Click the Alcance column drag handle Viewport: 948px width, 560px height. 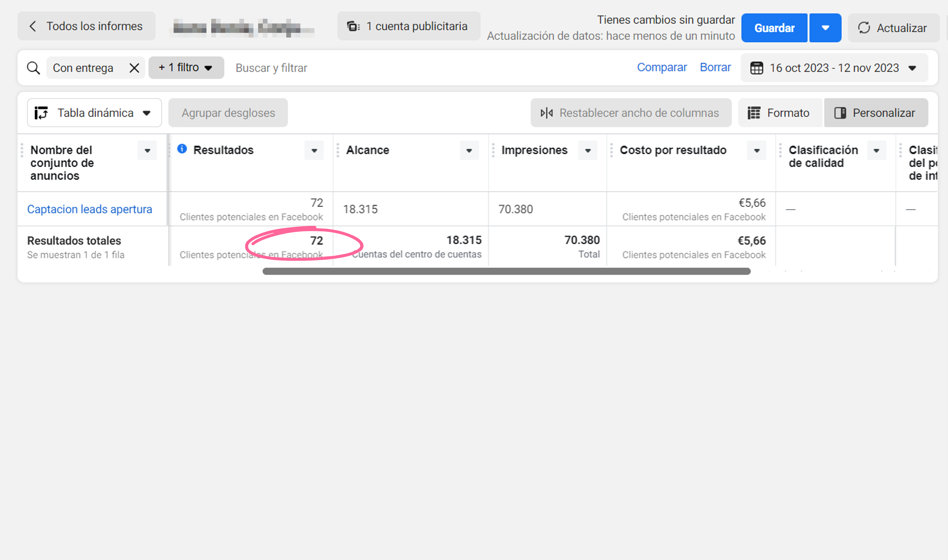338,150
